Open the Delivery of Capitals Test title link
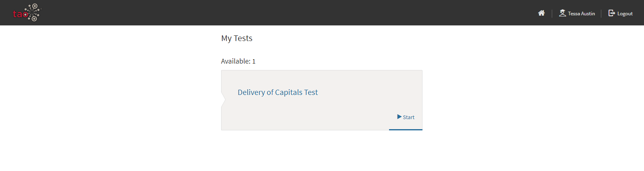 (x=277, y=93)
